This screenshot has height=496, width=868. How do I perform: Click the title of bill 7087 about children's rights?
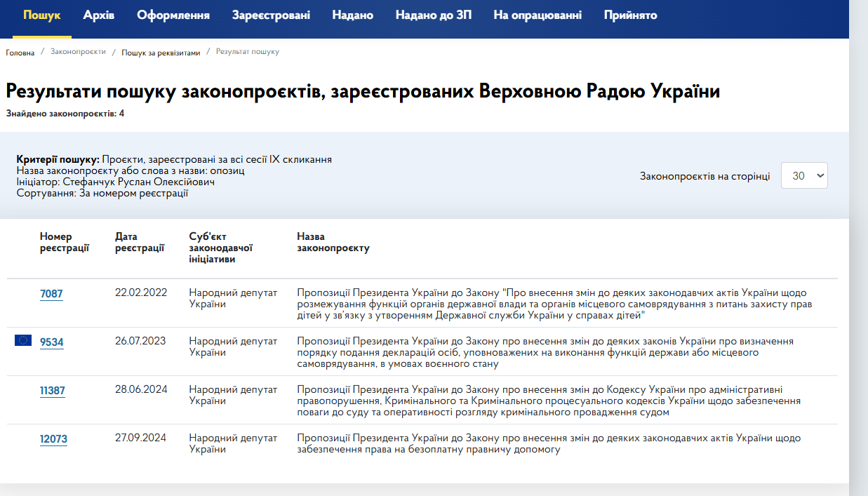point(554,304)
